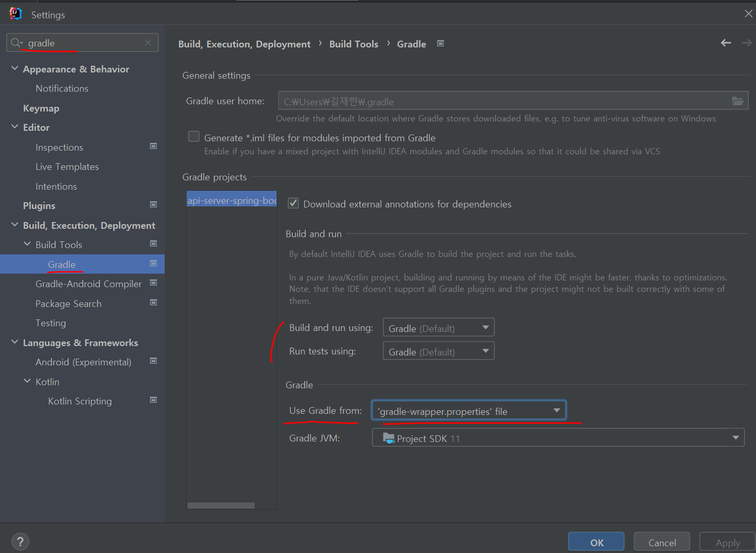This screenshot has width=756, height=553.
Task: Click Build, Execution, Deployment breadcrumb
Action: (244, 44)
